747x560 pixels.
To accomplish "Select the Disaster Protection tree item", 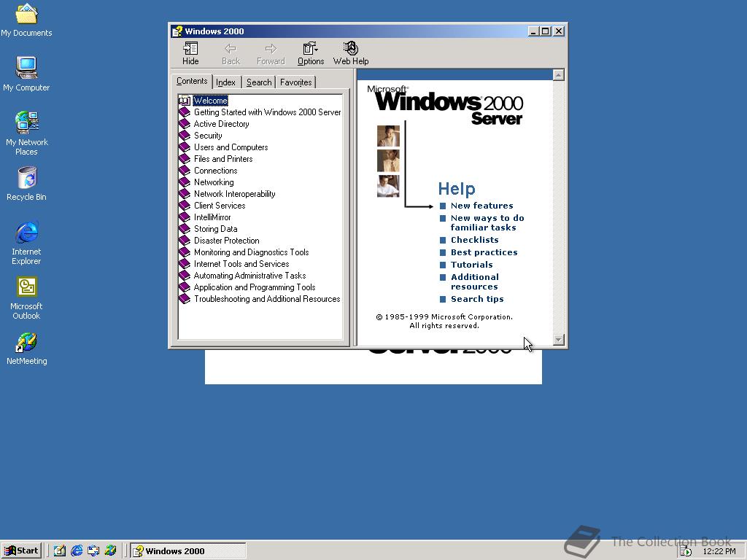I will (x=226, y=241).
